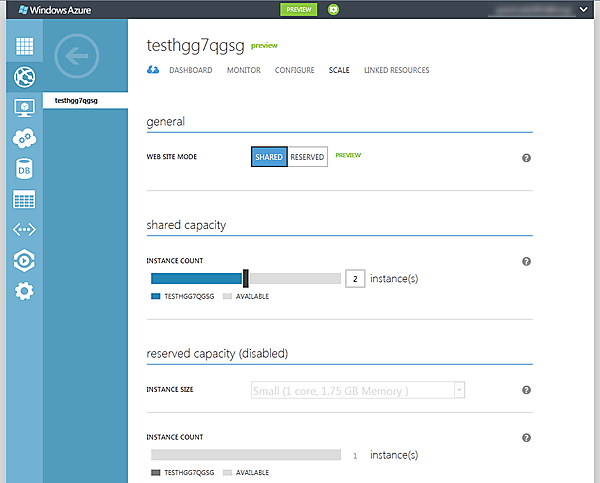
Task: Switch to the Dashboard tab
Action: [x=190, y=70]
